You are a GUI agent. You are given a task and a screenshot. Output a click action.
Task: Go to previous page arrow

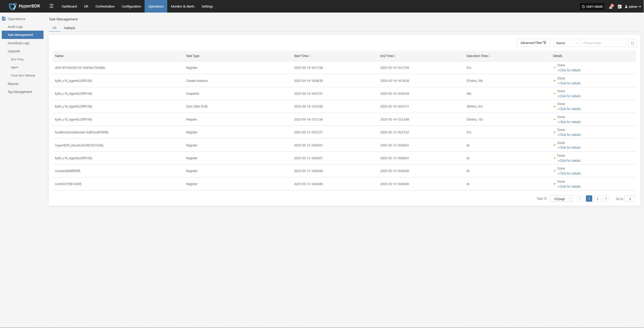[x=580, y=198]
